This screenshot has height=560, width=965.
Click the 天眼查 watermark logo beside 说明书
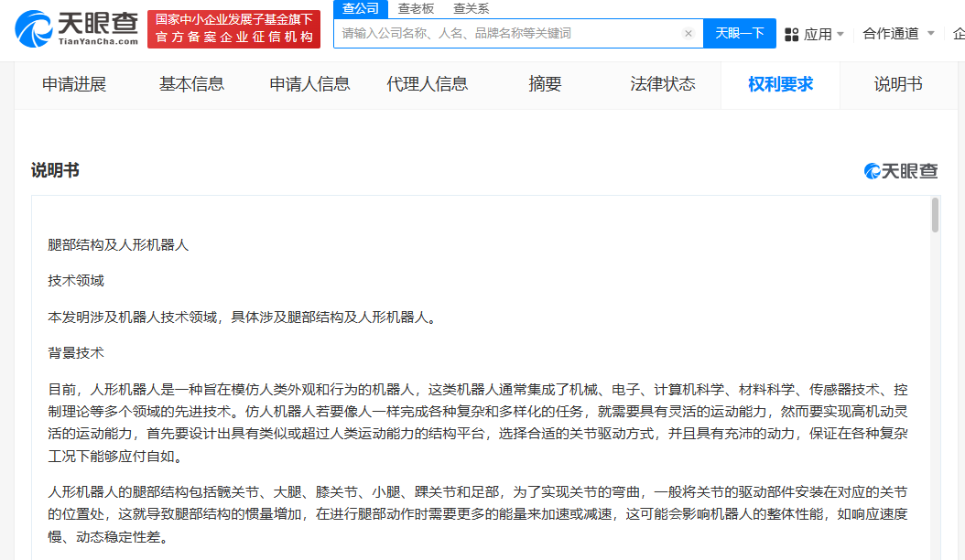[x=901, y=171]
